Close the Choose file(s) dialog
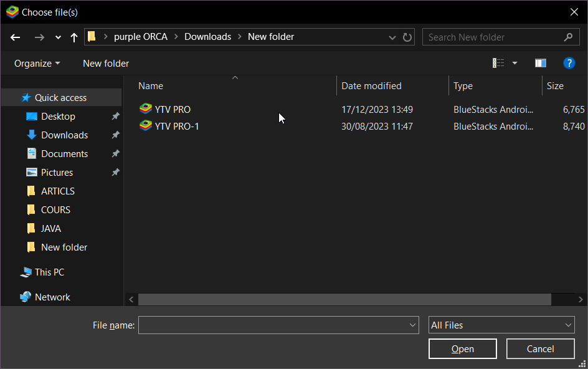The image size is (588, 369). tap(574, 12)
